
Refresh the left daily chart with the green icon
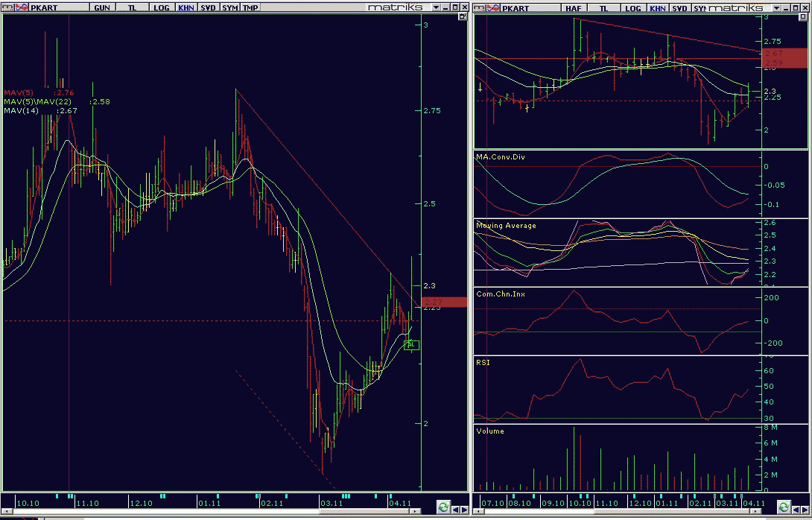443,507
